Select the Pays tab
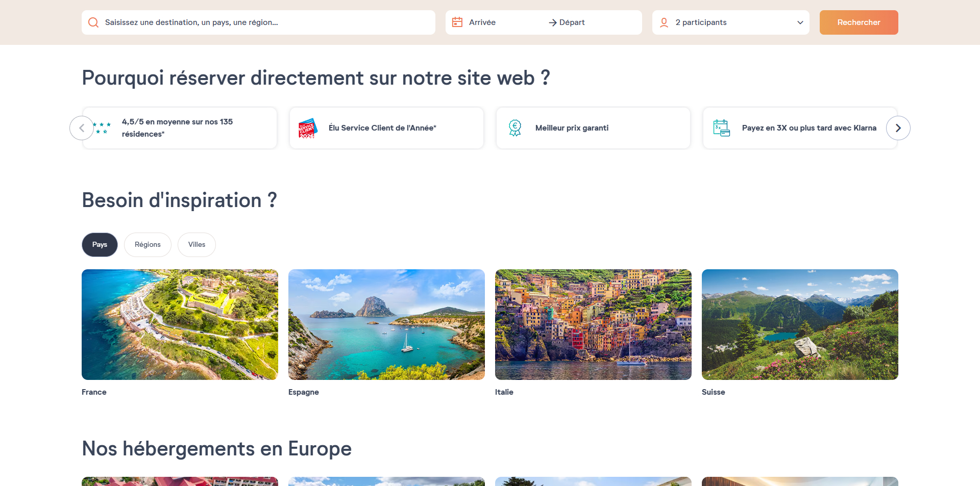The height and width of the screenshot is (486, 980). [x=100, y=245]
